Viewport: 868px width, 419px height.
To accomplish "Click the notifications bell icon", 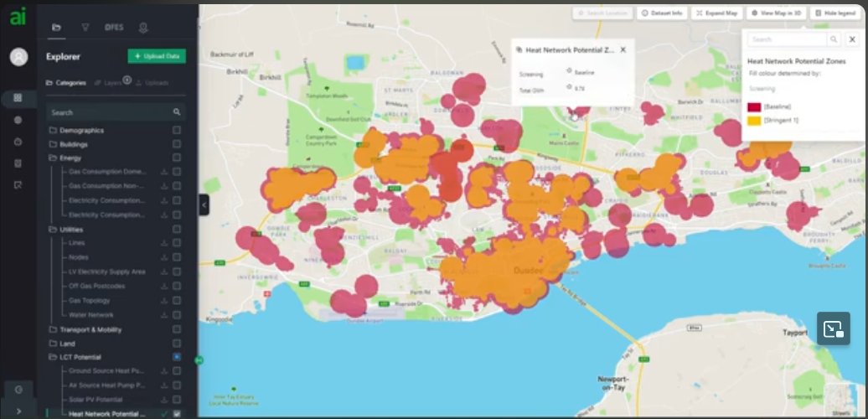I will pos(143,28).
